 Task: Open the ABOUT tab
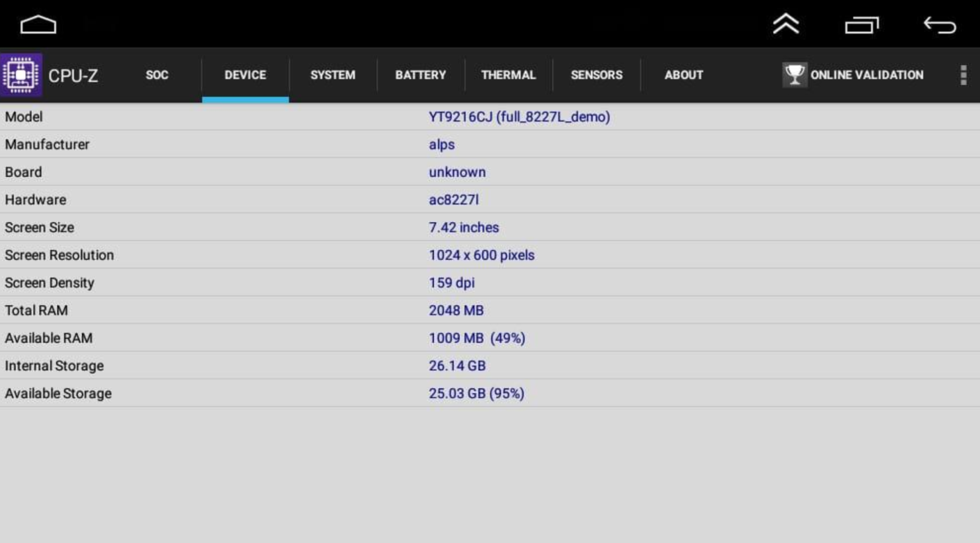[x=684, y=75]
